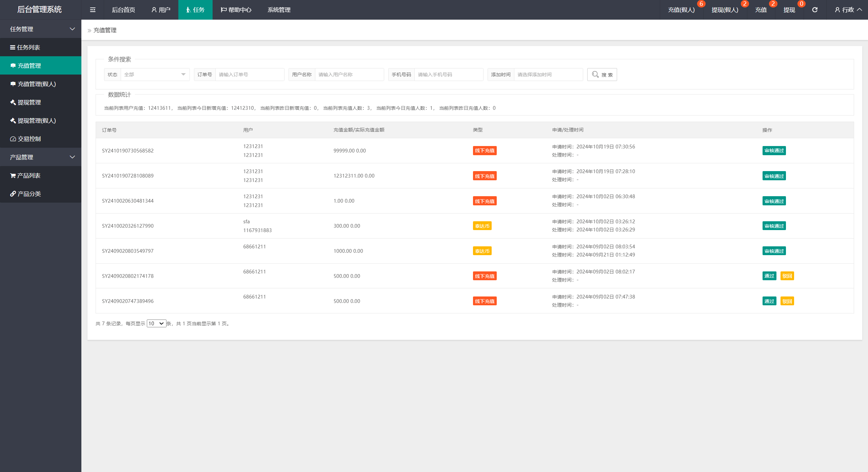Open 充值管理 in the sidebar
This screenshot has width=868, height=472.
tap(41, 66)
